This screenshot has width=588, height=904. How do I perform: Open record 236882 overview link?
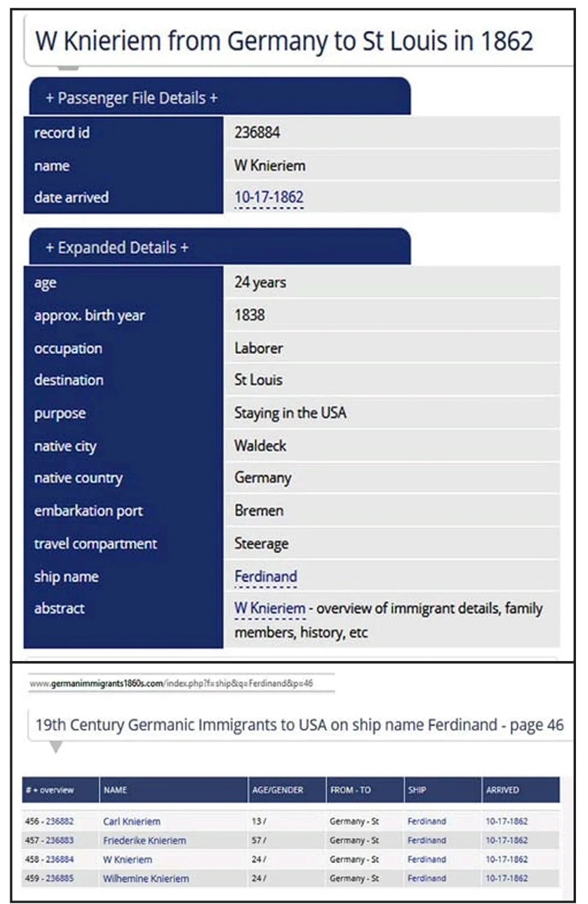tap(60, 821)
